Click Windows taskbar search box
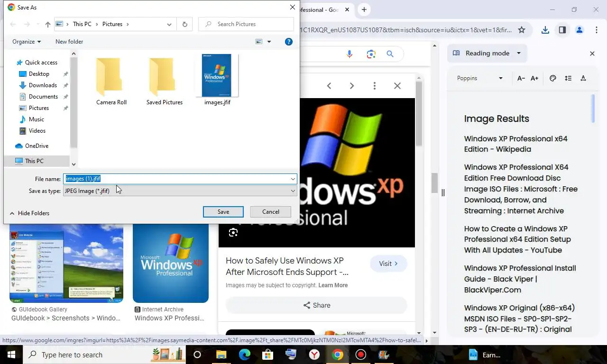The image size is (607, 364). coord(104,355)
